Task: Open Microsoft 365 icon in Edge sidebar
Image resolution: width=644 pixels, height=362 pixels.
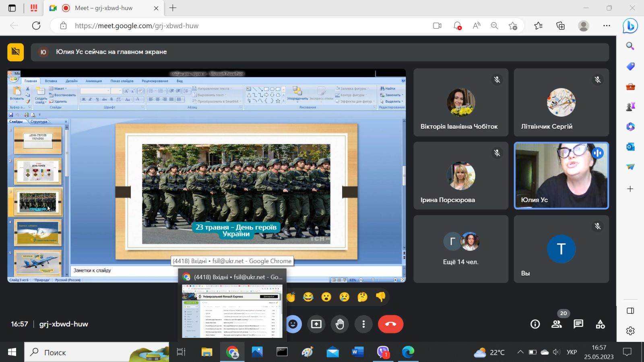Action: (630, 127)
